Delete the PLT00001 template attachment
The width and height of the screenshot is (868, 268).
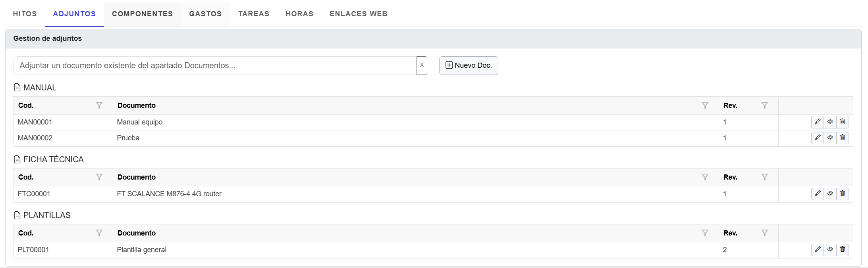pyautogui.click(x=842, y=249)
